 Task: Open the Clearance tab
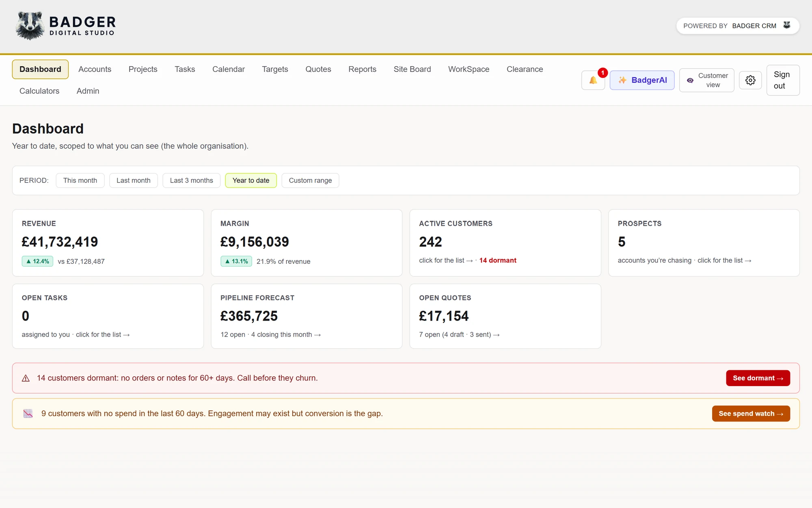[525, 69]
